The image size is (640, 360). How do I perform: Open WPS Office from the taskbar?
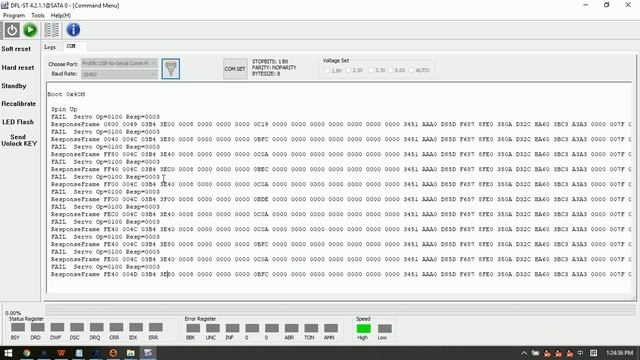coord(61,353)
